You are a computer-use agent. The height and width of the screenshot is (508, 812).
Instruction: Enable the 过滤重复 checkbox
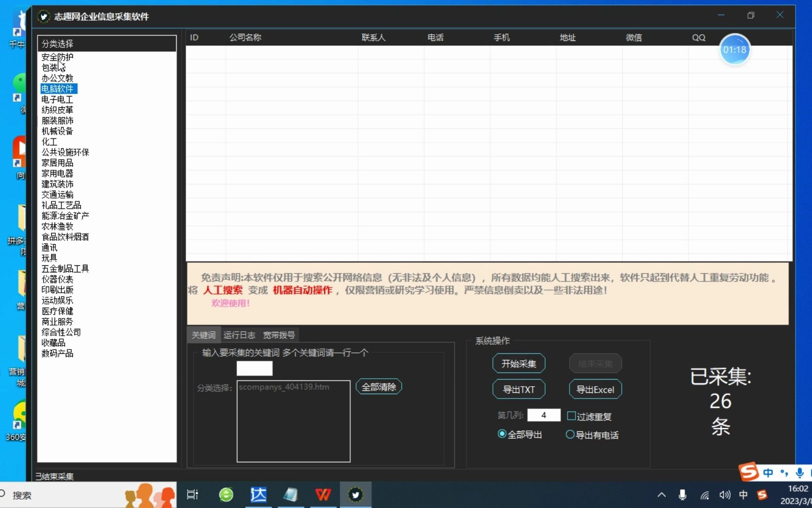click(571, 416)
